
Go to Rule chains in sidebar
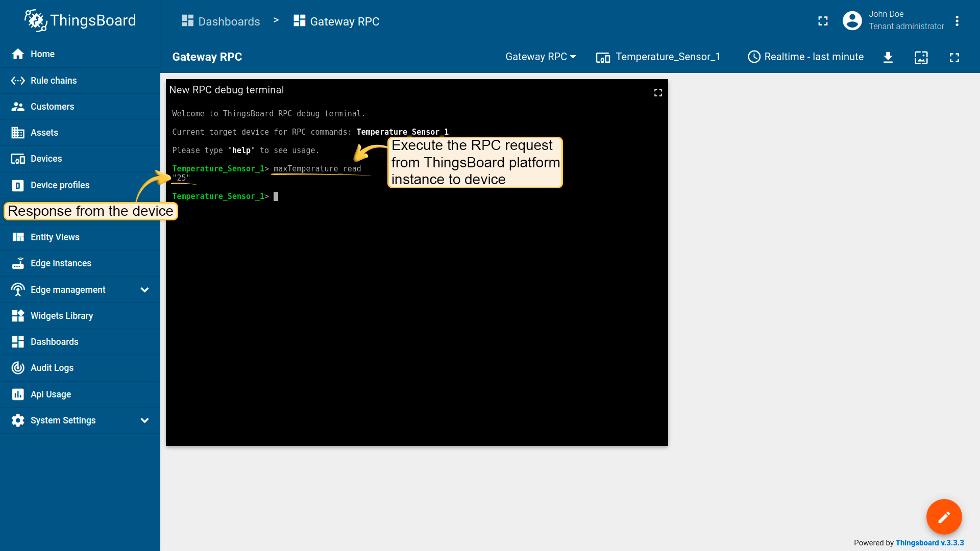[53, 81]
